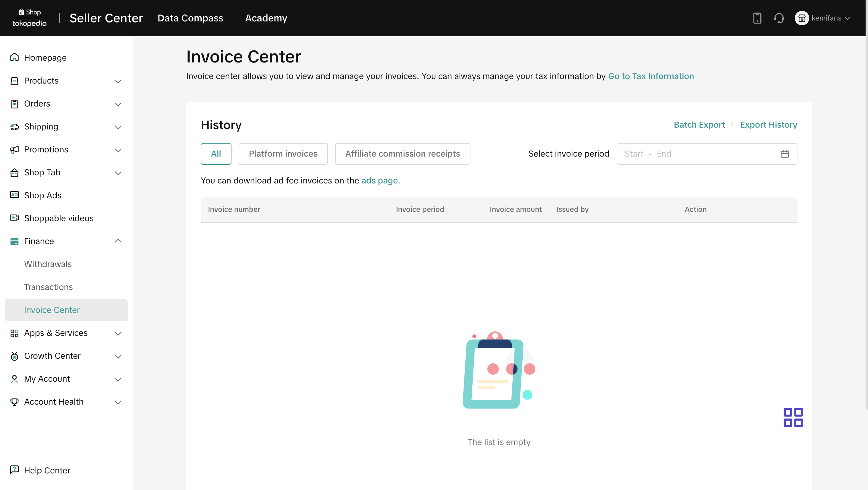
Task: Click the Homepage house icon
Action: [x=14, y=57]
